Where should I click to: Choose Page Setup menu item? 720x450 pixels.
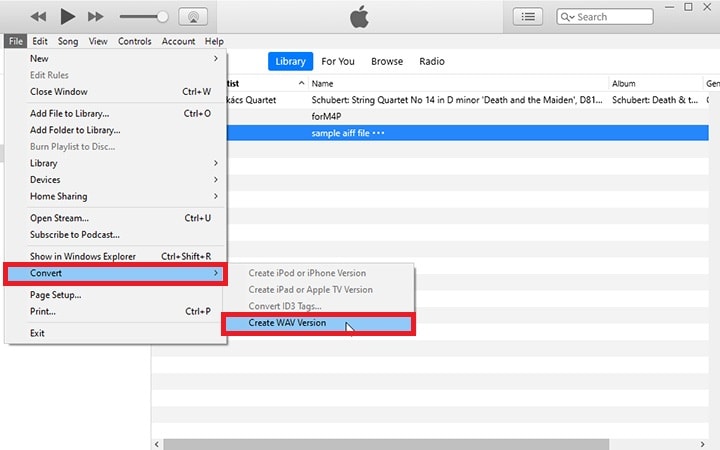tap(116, 295)
